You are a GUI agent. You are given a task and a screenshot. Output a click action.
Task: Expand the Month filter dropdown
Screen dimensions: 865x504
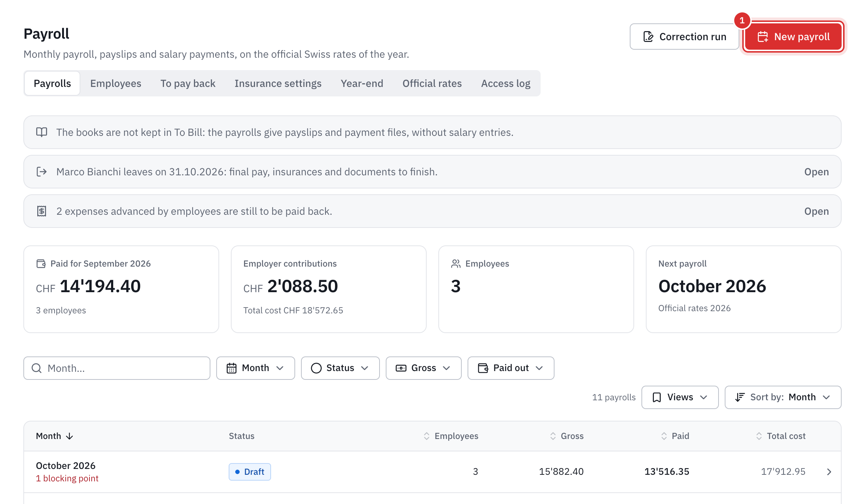255,368
